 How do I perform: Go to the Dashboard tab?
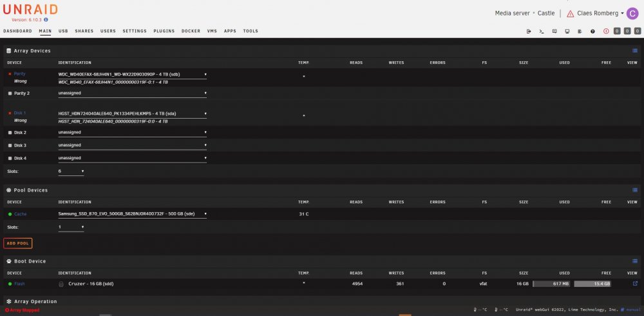(17, 31)
